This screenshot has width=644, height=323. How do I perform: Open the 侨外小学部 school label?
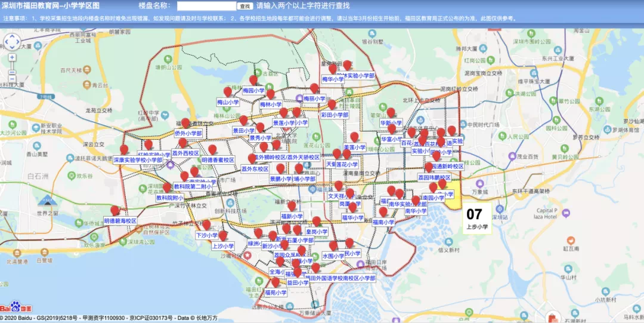click(x=188, y=134)
